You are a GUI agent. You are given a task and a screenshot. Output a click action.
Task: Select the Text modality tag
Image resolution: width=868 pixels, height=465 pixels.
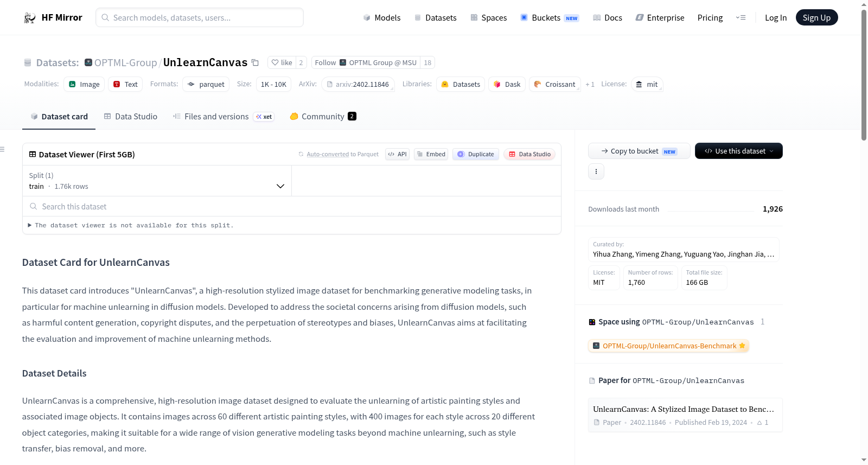[x=125, y=84]
